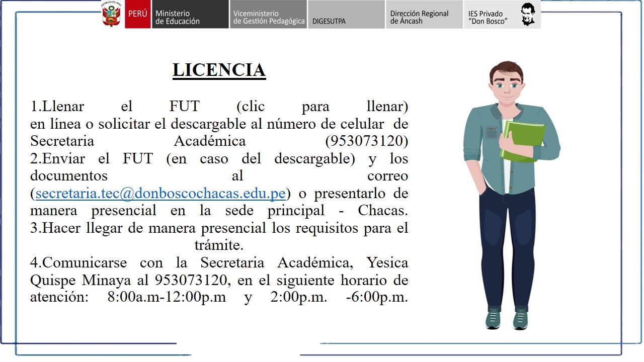Image resolution: width=644 pixels, height=362 pixels.
Task: Select the Dirección Regional de Áncash block
Action: pos(424,15)
